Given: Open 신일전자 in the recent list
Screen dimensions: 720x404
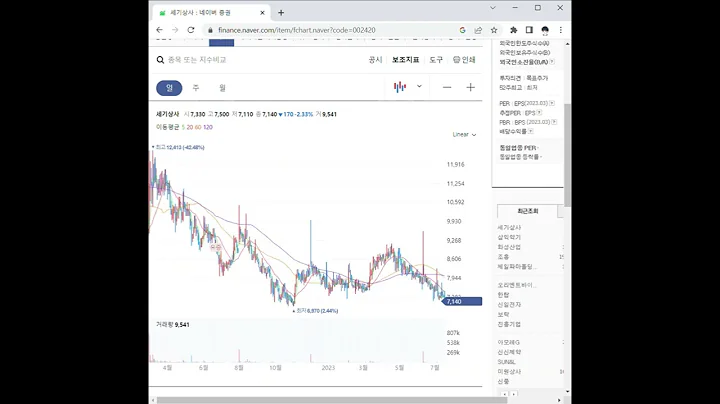Looking at the screenshot, I should click(509, 305).
